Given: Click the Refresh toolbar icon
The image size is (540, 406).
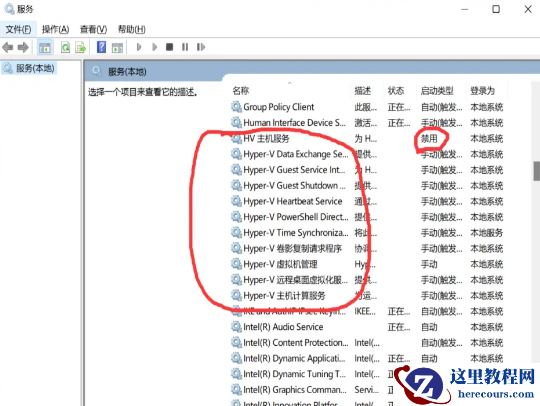Looking at the screenshot, I should 65,47.
